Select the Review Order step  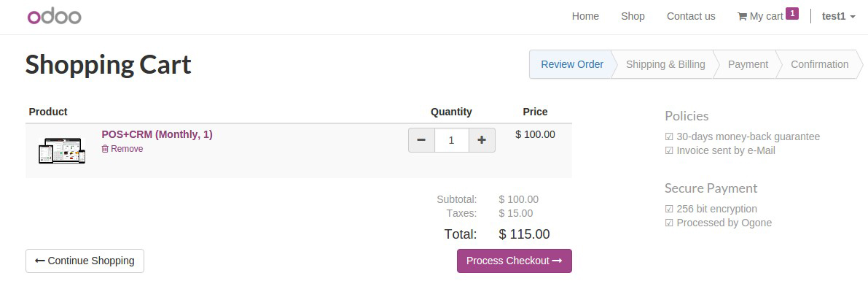click(x=571, y=64)
